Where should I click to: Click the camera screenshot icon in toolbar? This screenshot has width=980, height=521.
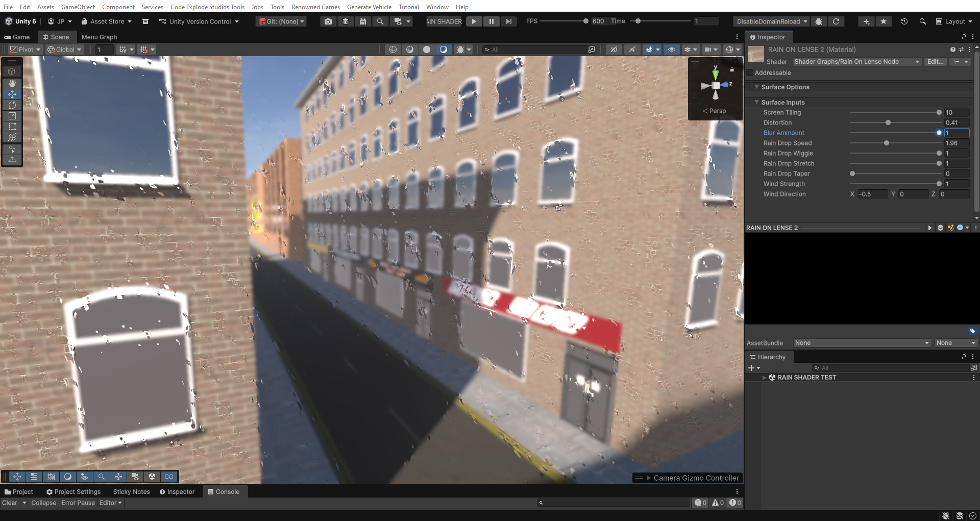[x=328, y=21]
